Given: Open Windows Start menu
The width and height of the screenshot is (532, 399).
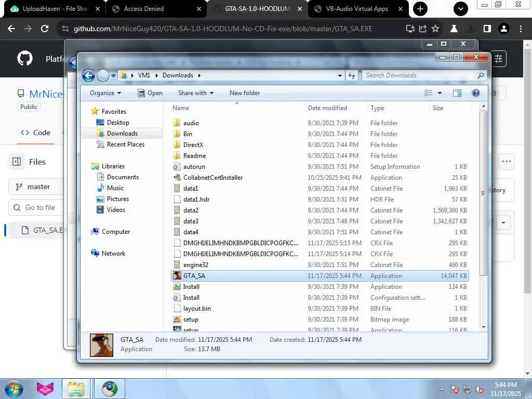Looking at the screenshot, I should [x=14, y=389].
